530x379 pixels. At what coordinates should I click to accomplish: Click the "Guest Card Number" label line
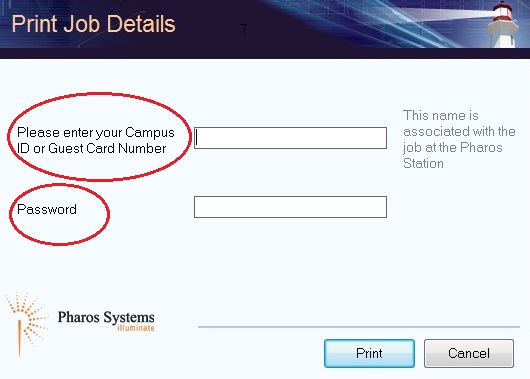tap(92, 148)
